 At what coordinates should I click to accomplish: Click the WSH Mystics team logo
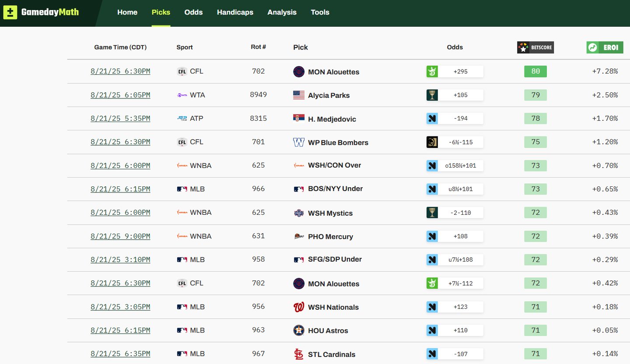(x=299, y=213)
